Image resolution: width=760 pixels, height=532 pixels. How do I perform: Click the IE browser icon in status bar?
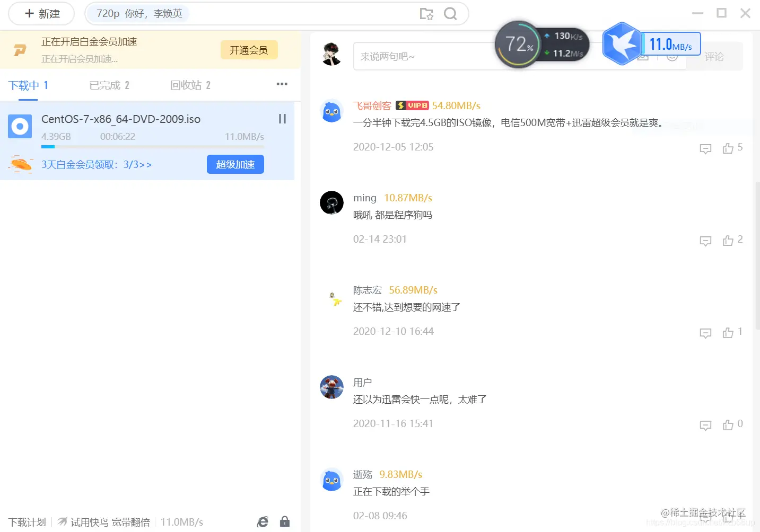[263, 522]
